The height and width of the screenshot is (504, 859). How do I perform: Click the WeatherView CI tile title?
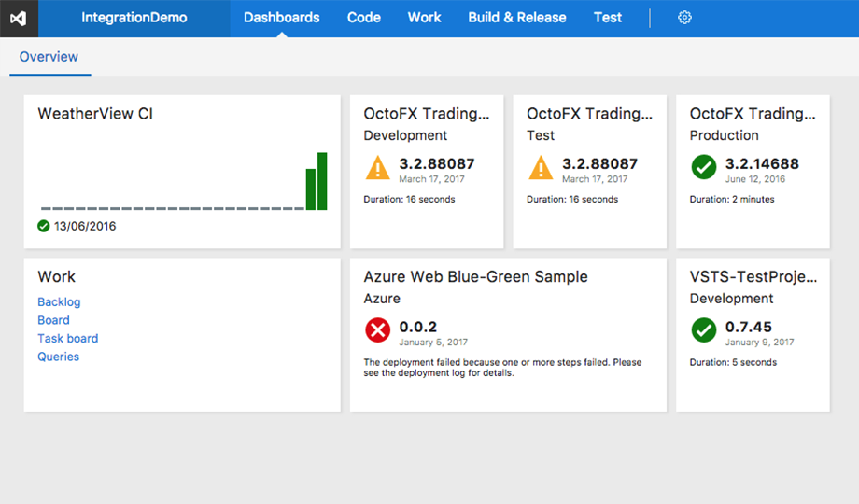coord(95,114)
